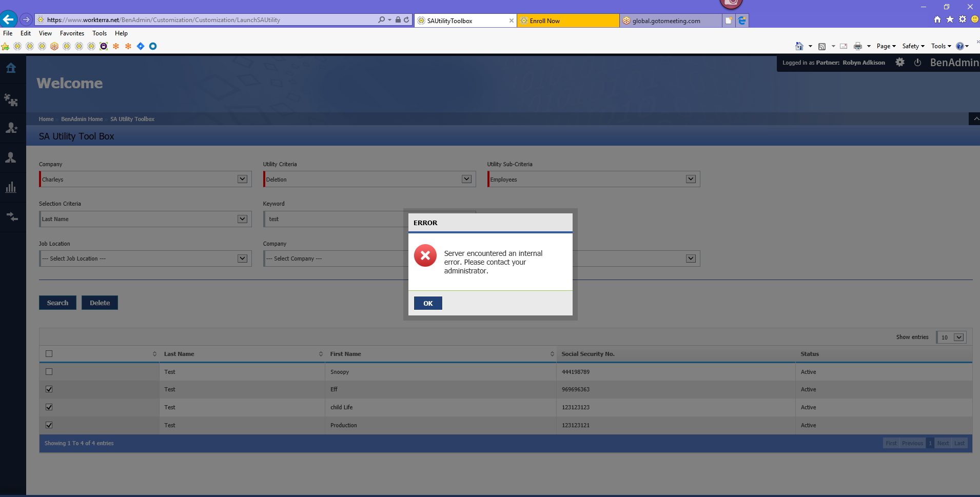Viewport: 980px width, 497px height.
Task: Expand the Selection Criteria Last Name dropdown
Action: click(x=242, y=218)
